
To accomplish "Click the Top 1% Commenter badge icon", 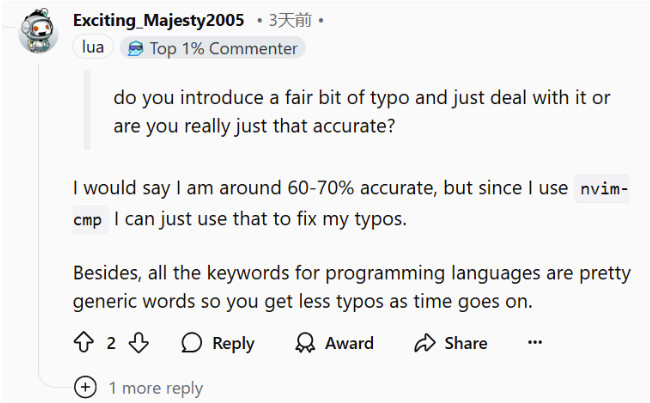I will [136, 49].
